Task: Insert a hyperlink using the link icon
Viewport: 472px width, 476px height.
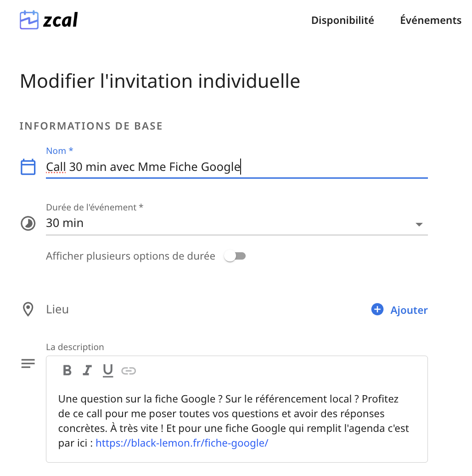Action: [129, 370]
